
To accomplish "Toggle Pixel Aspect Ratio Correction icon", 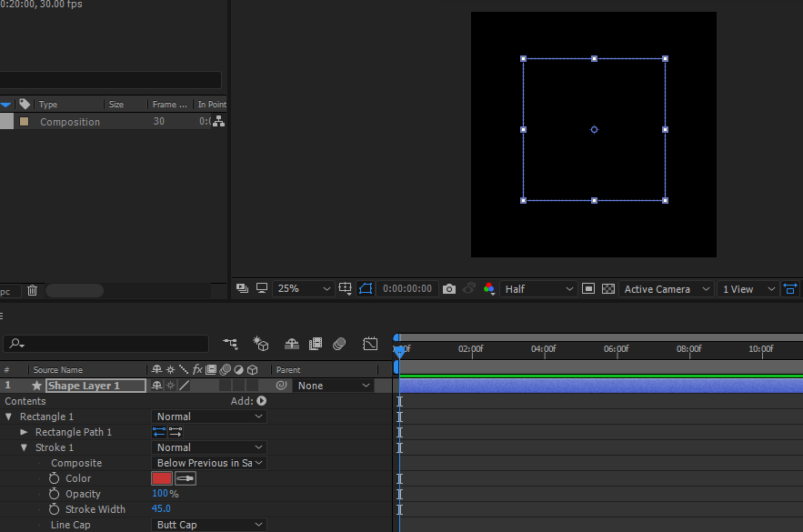I will pyautogui.click(x=790, y=289).
